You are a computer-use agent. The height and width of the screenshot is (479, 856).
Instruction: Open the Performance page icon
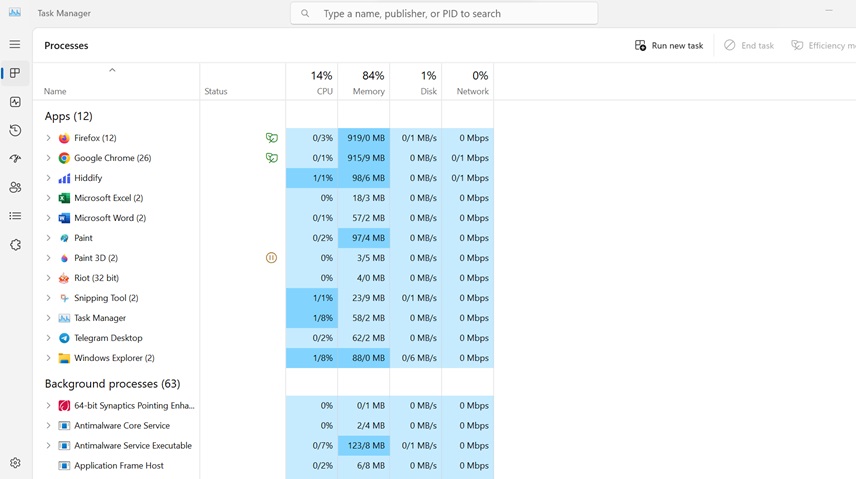[15, 102]
